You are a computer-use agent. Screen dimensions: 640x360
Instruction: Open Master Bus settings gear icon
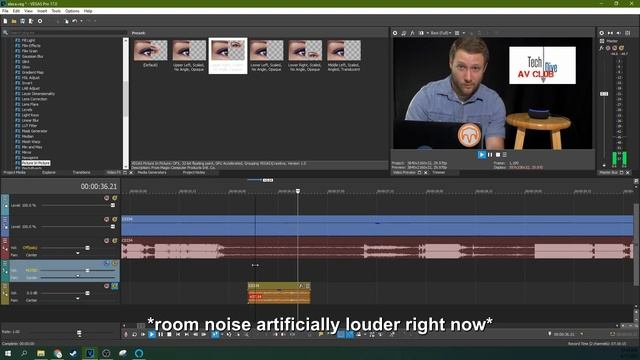602,33
